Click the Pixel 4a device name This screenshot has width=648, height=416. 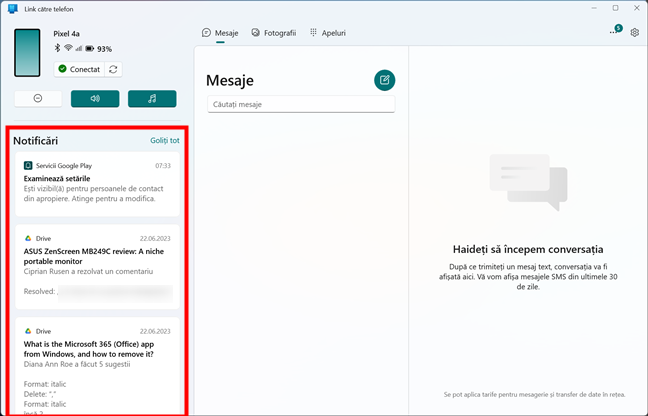click(x=67, y=34)
